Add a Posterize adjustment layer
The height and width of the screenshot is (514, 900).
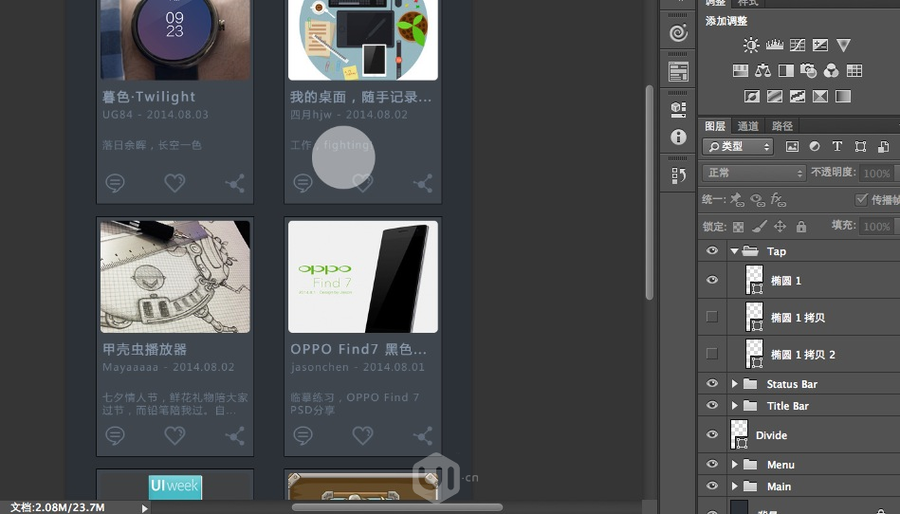pos(774,96)
